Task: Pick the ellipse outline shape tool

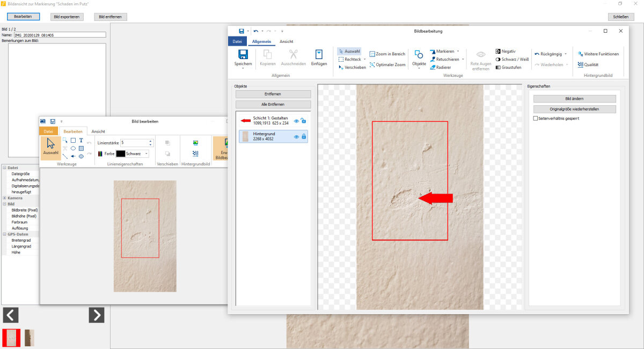Action: point(73,148)
